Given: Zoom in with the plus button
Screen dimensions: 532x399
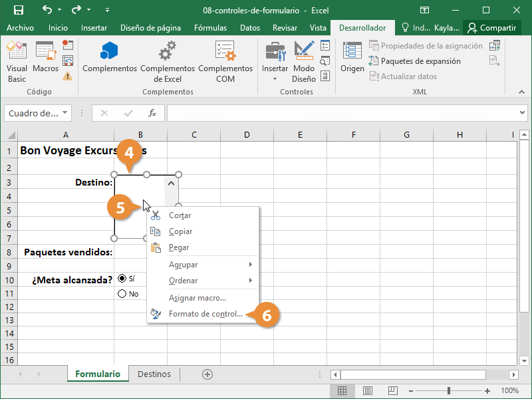Looking at the screenshot, I should pos(487,391).
